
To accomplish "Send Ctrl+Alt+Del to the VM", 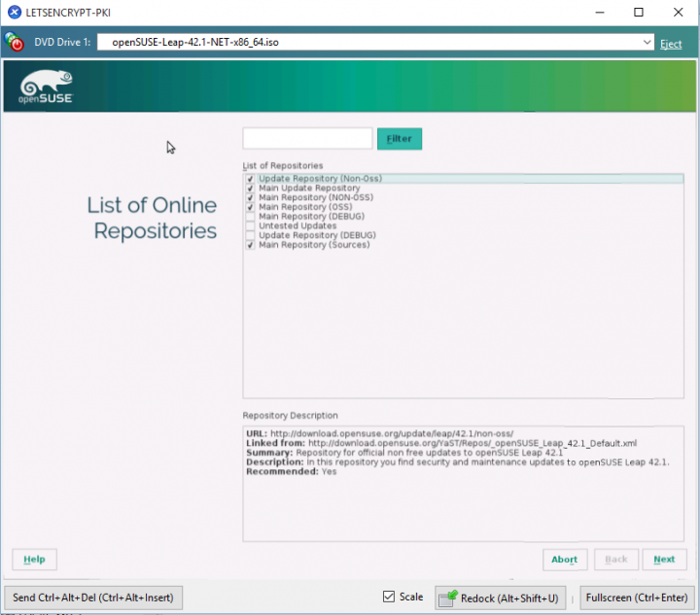I will click(x=93, y=598).
